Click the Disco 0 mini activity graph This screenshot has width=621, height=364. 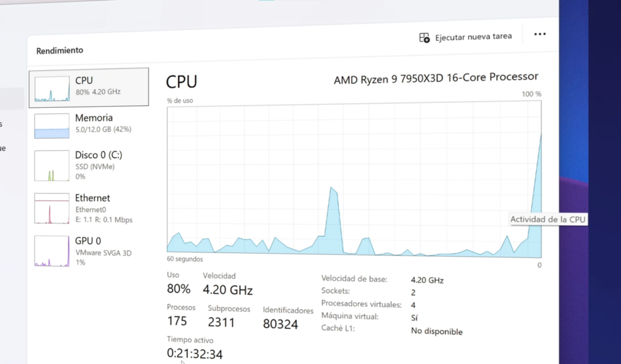tap(52, 165)
